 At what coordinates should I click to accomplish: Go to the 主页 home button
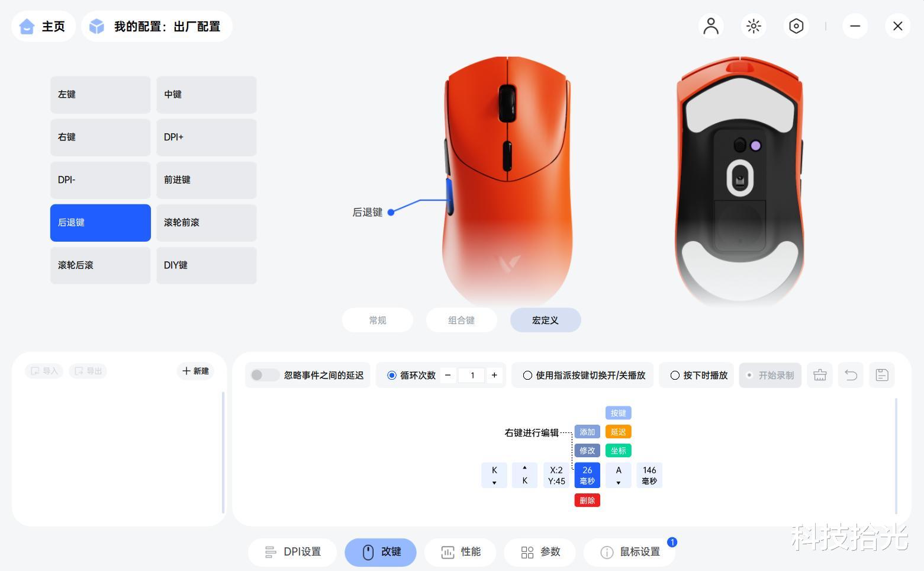point(43,26)
